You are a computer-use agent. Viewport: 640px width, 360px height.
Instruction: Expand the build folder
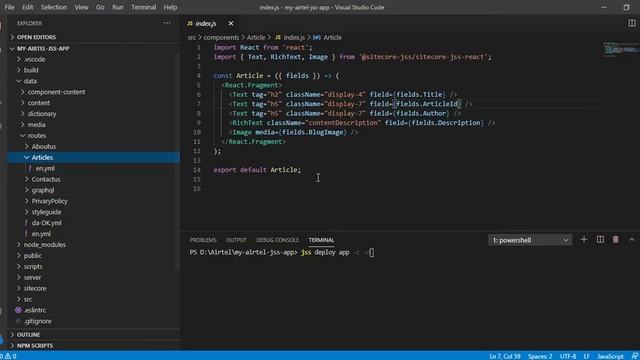tap(31, 70)
